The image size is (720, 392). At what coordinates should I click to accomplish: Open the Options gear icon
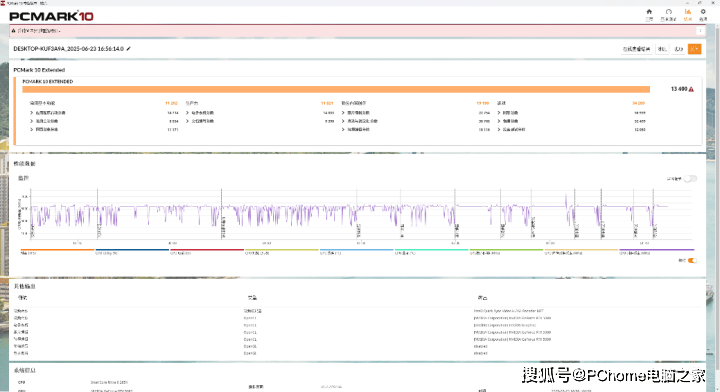click(703, 12)
